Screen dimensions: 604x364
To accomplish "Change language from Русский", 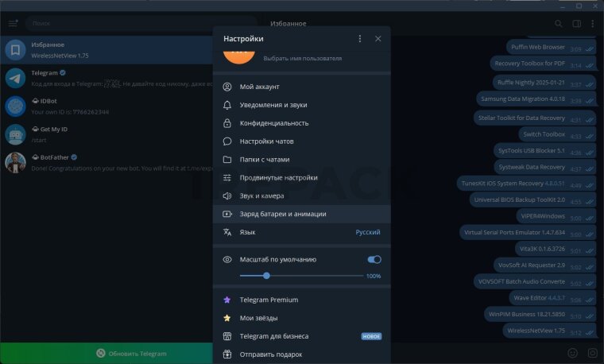I will 367,232.
